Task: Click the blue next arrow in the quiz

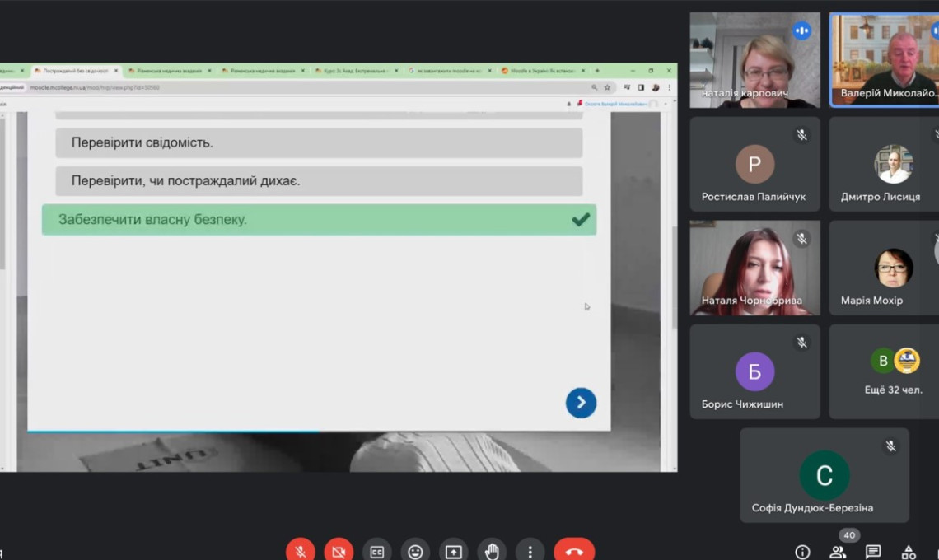Action: 581,403
